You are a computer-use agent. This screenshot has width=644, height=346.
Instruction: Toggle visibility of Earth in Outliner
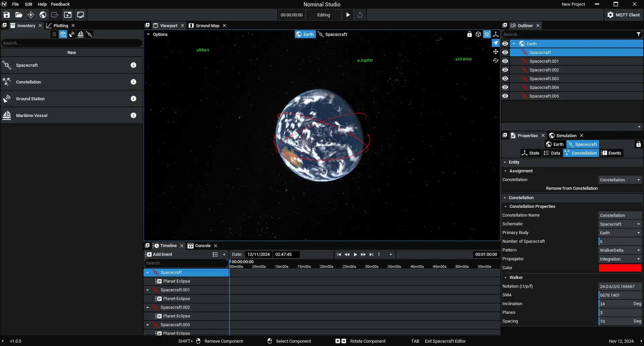coord(505,44)
